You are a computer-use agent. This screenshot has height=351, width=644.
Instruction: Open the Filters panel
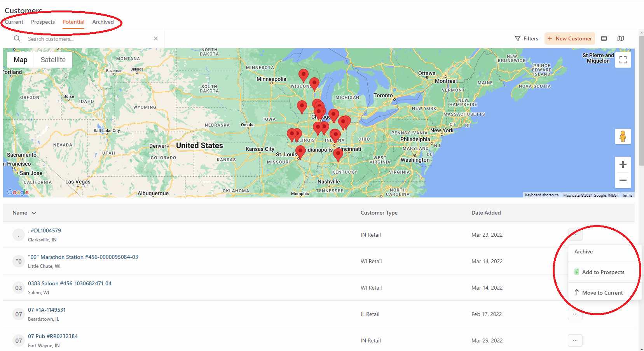point(527,38)
